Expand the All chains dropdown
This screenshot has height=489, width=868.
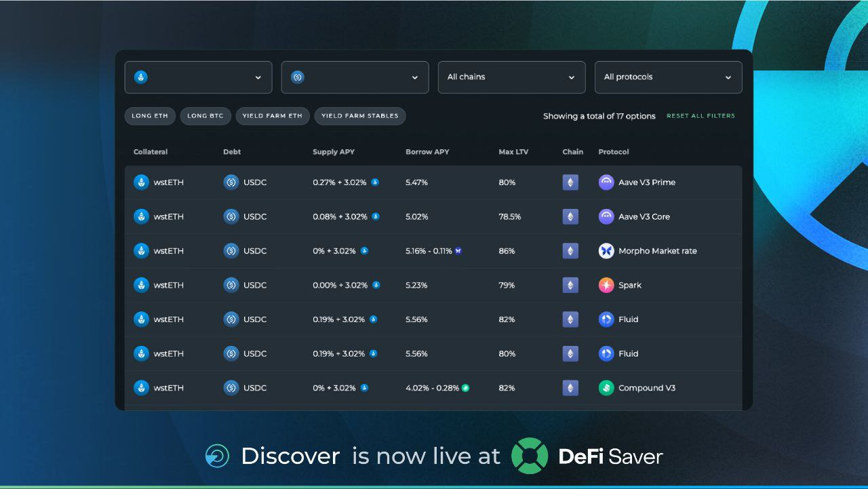tap(511, 77)
